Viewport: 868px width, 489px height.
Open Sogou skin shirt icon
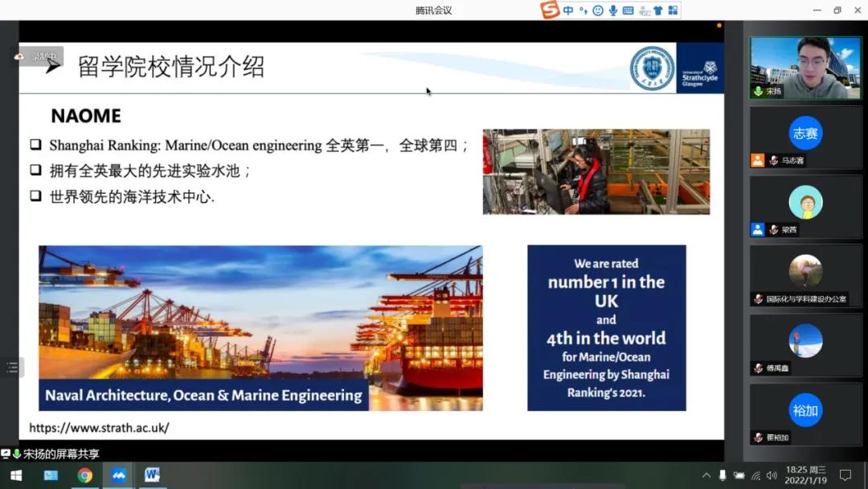click(657, 10)
